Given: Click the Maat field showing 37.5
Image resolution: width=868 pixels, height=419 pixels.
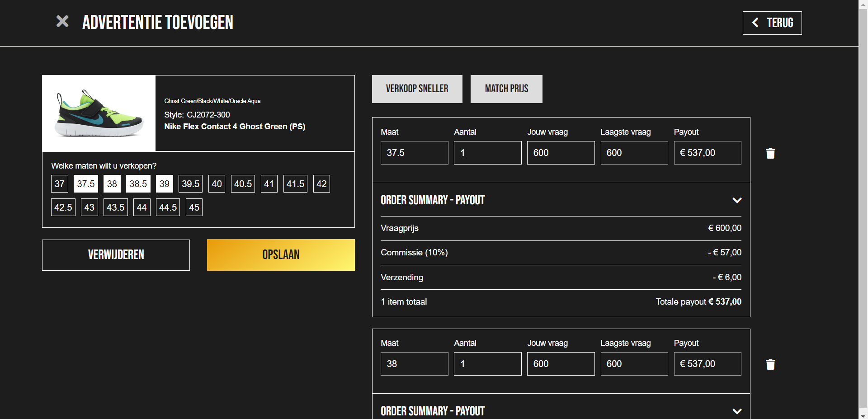Looking at the screenshot, I should tap(414, 153).
